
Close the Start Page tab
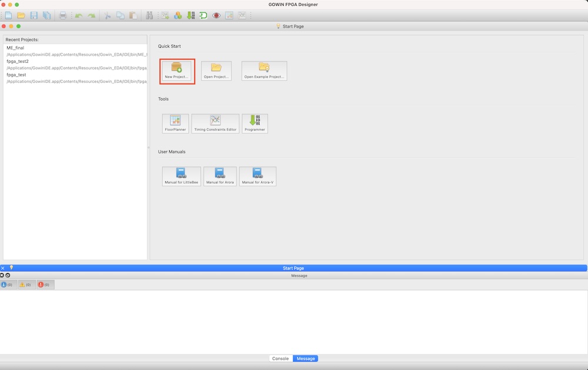click(3, 268)
